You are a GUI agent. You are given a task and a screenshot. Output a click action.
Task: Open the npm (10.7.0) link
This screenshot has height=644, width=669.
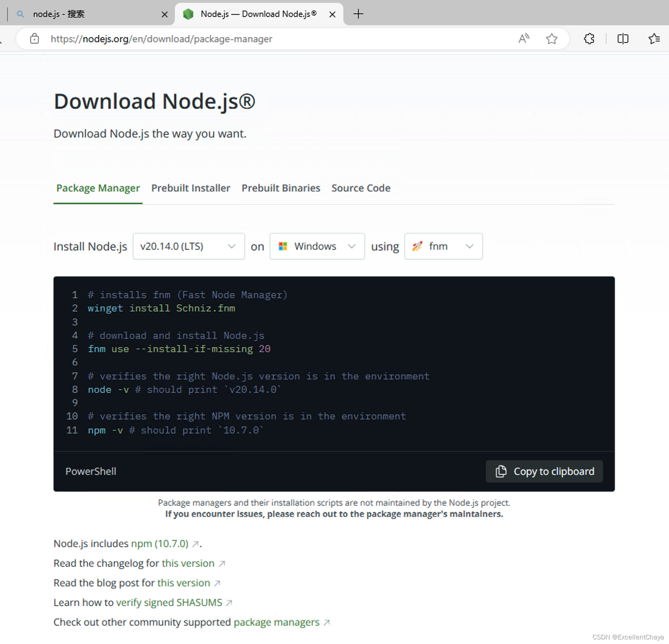tap(160, 543)
